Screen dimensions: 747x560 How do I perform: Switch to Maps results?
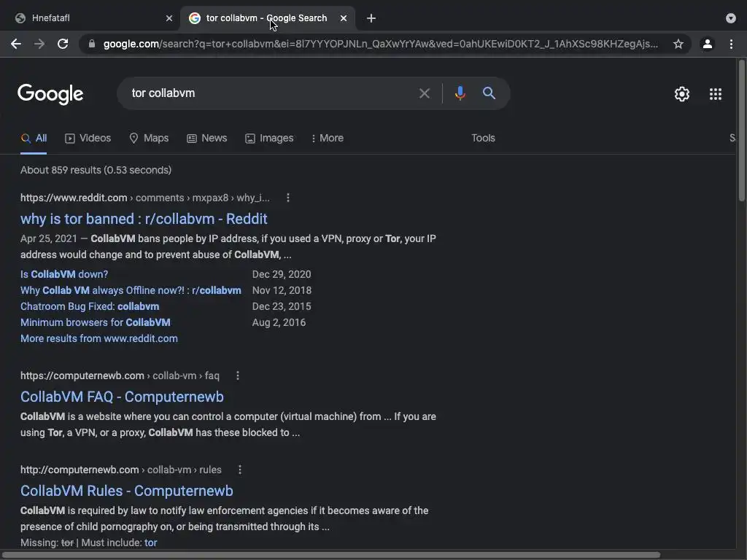coord(149,138)
